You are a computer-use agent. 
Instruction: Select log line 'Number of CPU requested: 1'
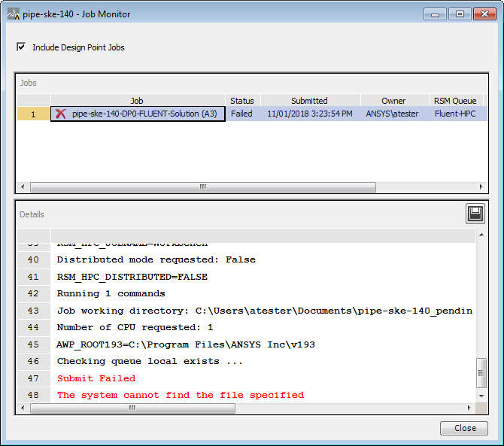pyautogui.click(x=263, y=327)
